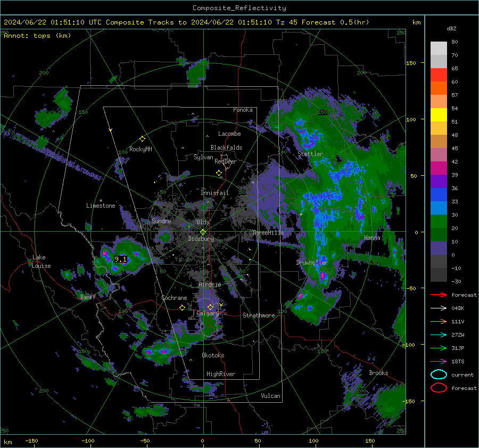Click the Banff label
This screenshot has width=479, height=448.
coord(88,297)
